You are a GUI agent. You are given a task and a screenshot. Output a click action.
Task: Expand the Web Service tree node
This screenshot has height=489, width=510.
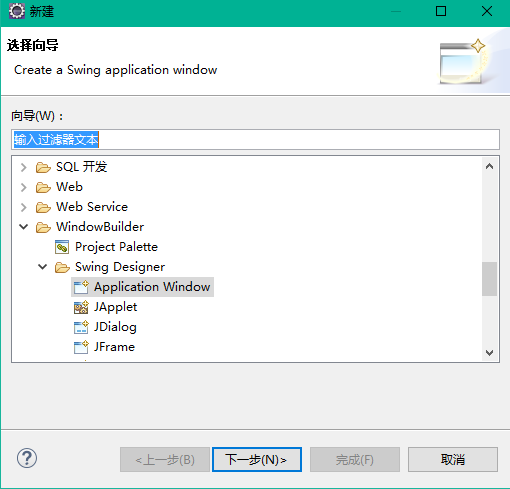click(23, 207)
